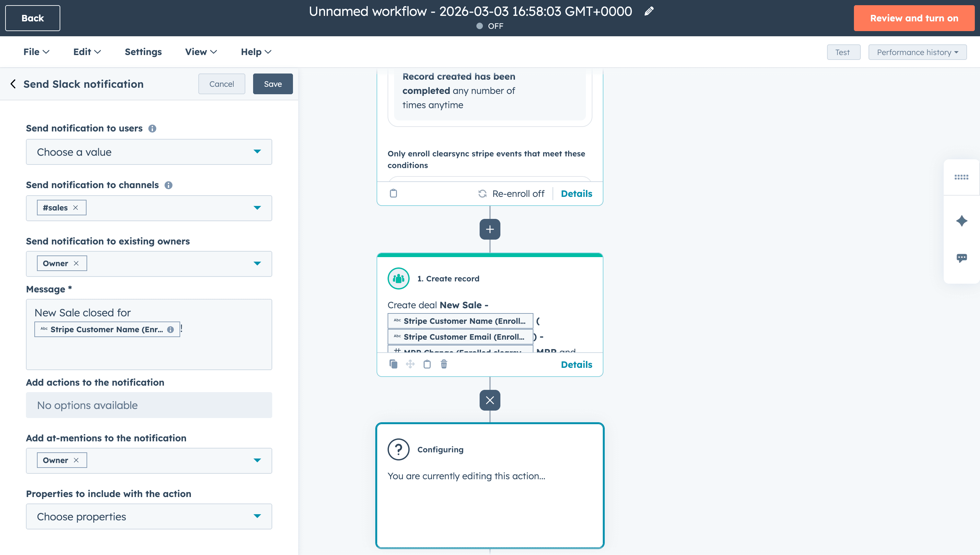Open the Performance history dropdown
980x555 pixels.
[x=917, y=52]
